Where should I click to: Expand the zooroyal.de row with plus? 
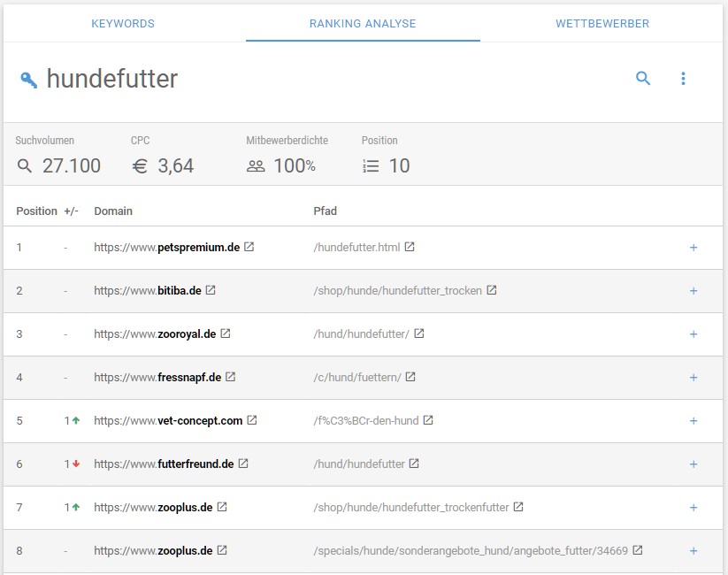[694, 334]
